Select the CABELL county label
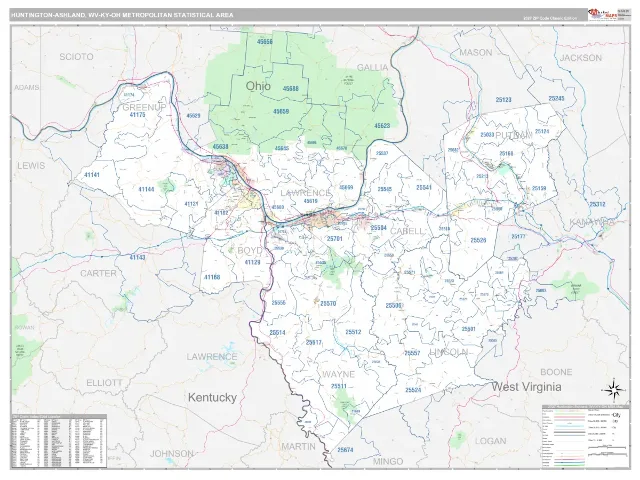The height and width of the screenshot is (480, 640). (407, 231)
